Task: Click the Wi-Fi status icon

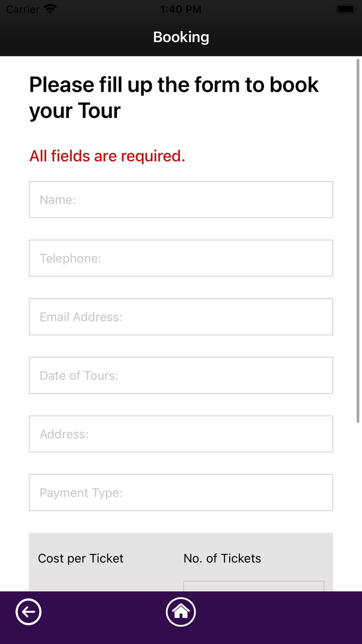Action: pyautogui.click(x=50, y=9)
